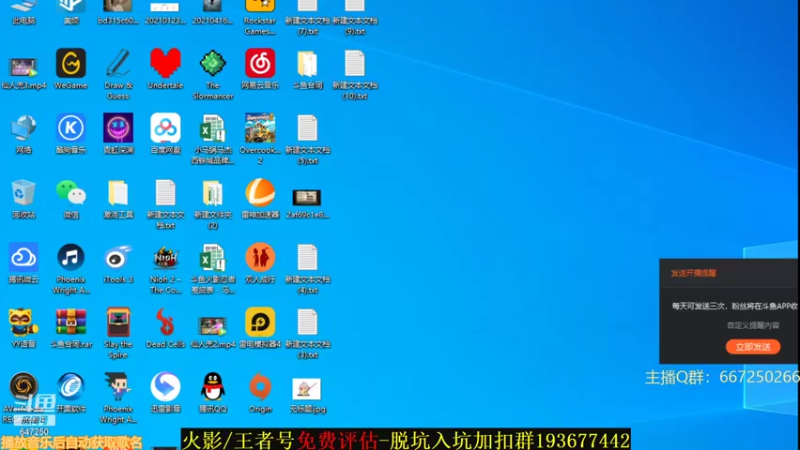The image size is (800, 450).
Task: Open the 回收站 recycle bin
Action: [x=23, y=193]
